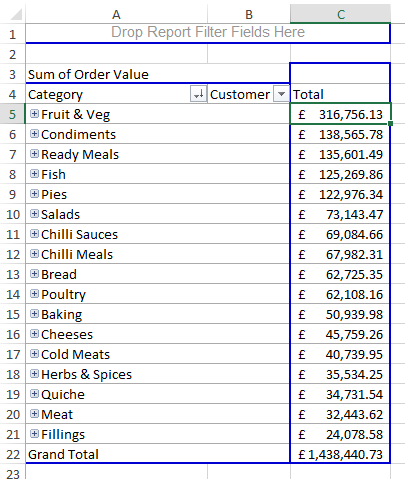The width and height of the screenshot is (405, 479).
Task: Click the plus icon beside Quiche
Action: tap(34, 394)
